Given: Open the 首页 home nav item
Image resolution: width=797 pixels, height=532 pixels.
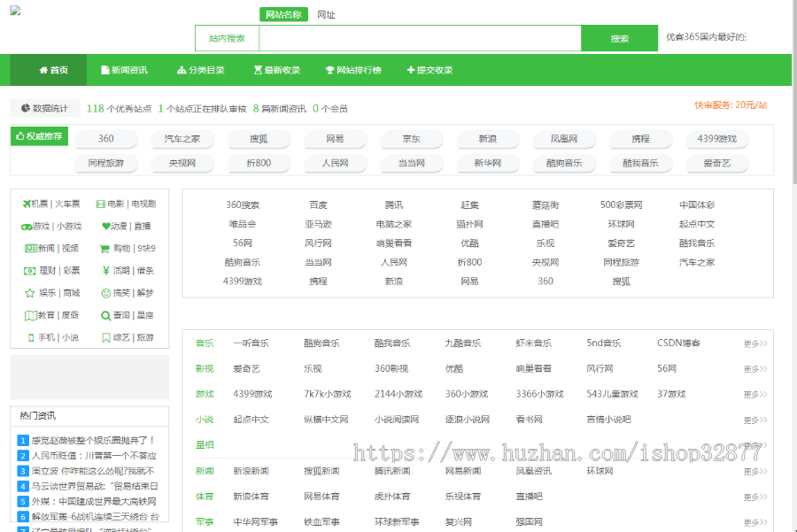Looking at the screenshot, I should click(49, 70).
